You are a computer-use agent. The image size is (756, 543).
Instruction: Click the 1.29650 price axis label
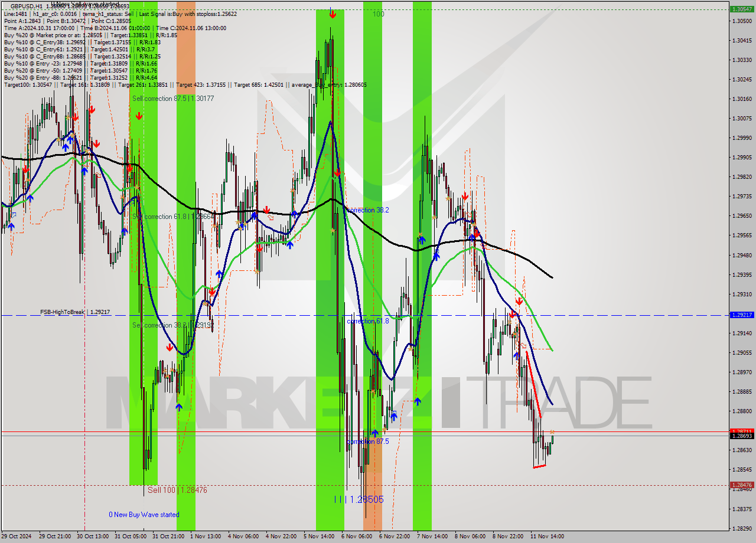[742, 216]
